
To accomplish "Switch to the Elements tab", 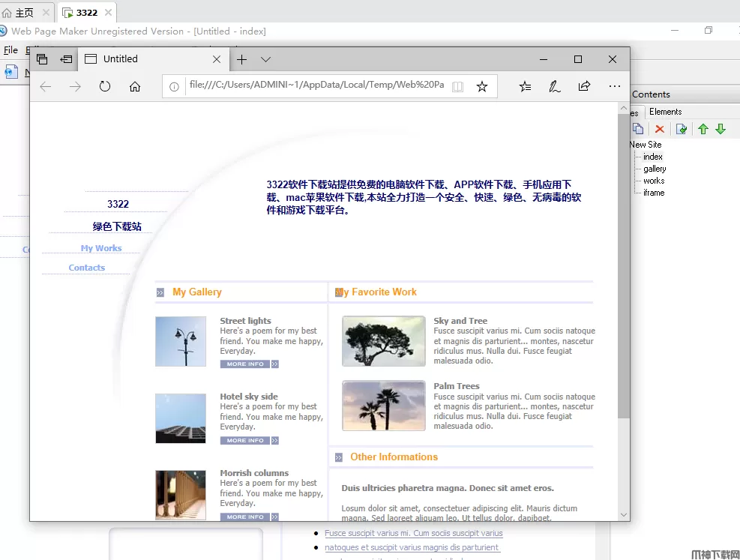I will pyautogui.click(x=665, y=112).
